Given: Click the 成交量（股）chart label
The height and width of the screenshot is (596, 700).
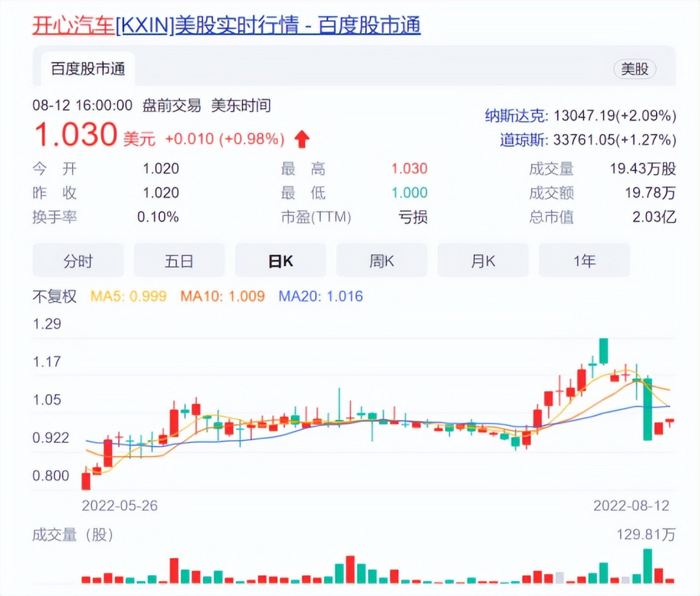Looking at the screenshot, I should [73, 534].
